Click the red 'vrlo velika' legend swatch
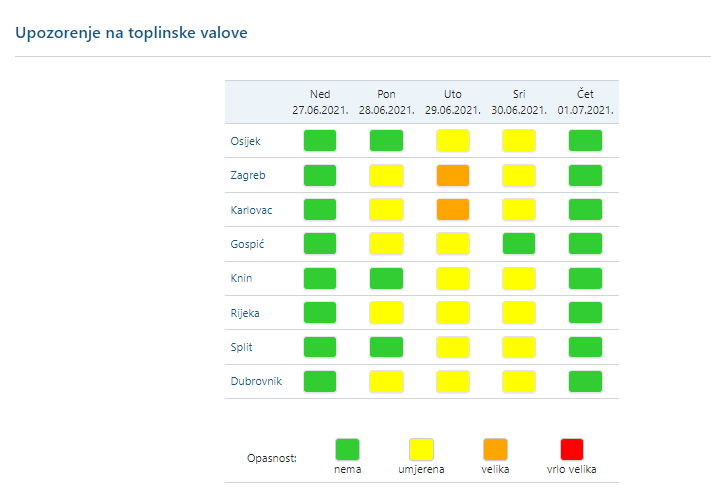 pos(571,449)
